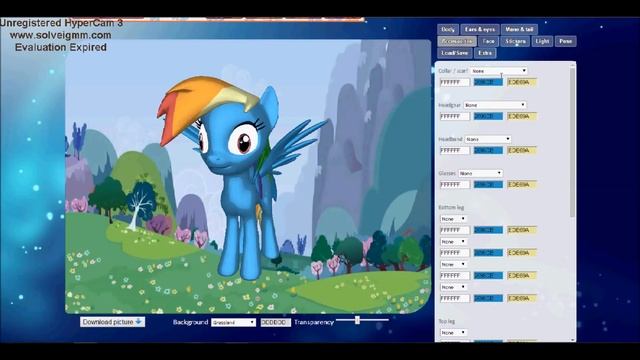The height and width of the screenshot is (360, 640).
Task: Select the Accessories tab
Action: pos(457,41)
